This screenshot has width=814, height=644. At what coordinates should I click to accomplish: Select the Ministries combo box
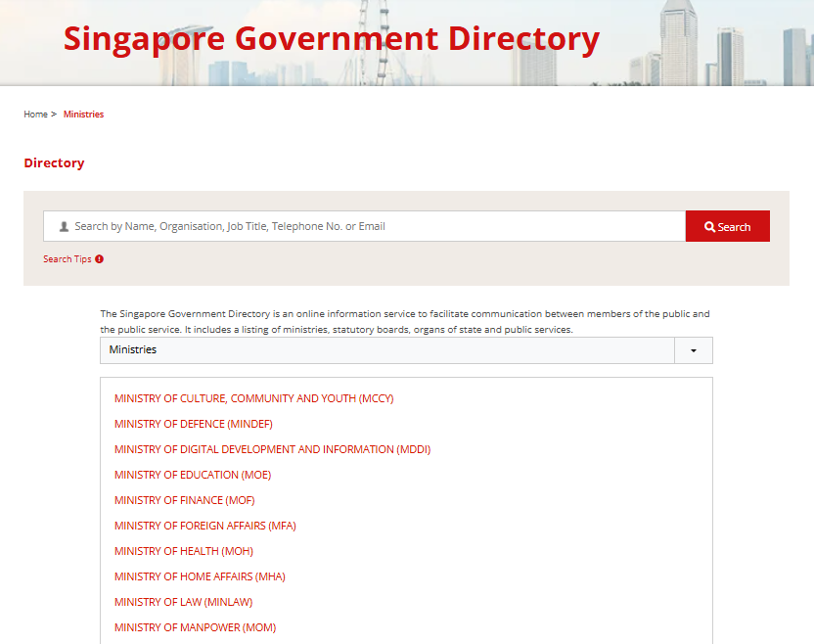(x=406, y=350)
